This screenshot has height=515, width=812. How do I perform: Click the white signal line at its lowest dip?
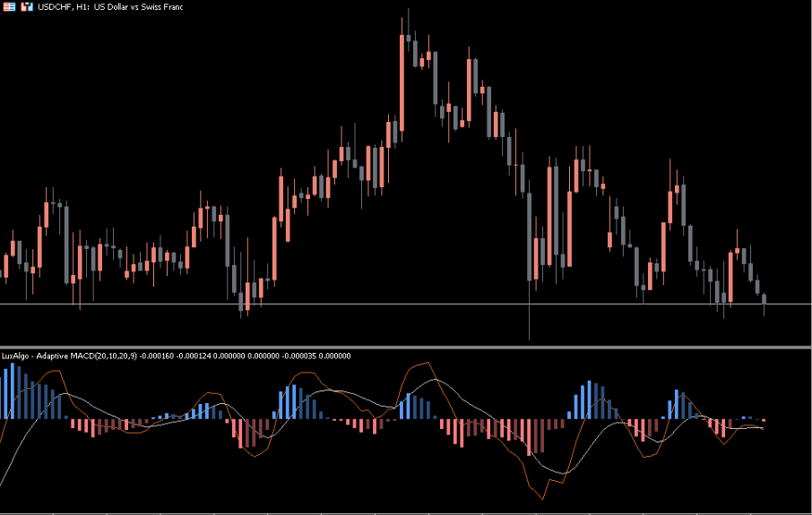pyautogui.click(x=561, y=473)
